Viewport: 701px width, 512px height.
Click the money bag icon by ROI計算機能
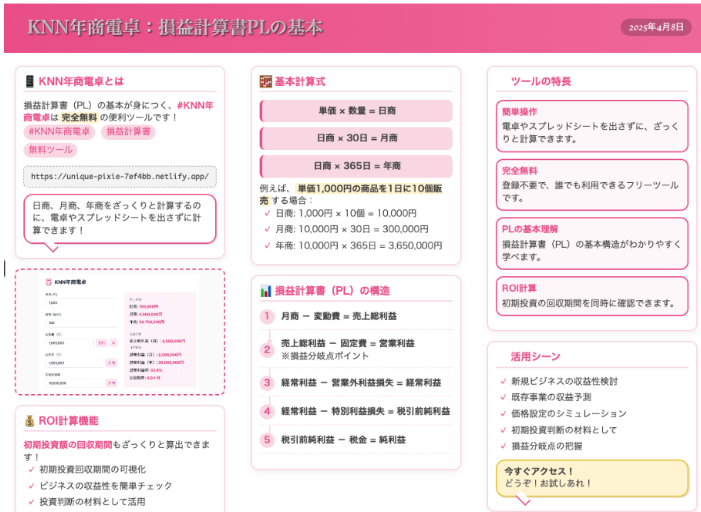pos(29,421)
